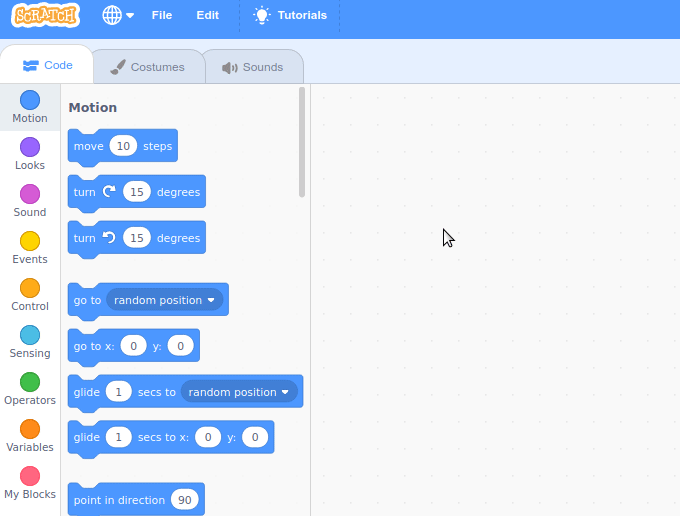Click x value in go to x y block
The height and width of the screenshot is (516, 680).
coord(133,346)
